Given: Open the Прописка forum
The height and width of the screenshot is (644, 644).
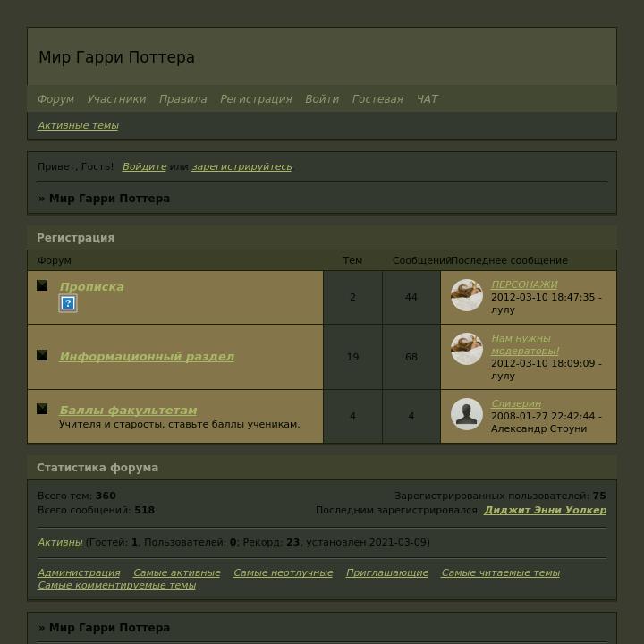Looking at the screenshot, I should point(91,287).
